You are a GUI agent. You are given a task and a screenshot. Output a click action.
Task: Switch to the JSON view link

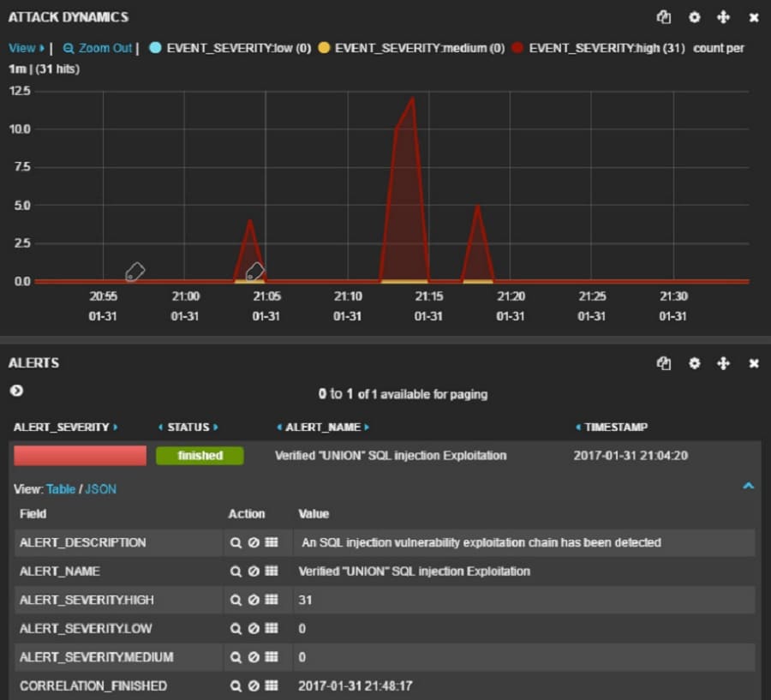101,489
